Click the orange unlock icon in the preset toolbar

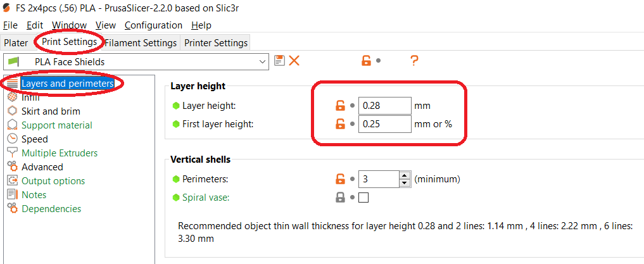366,61
